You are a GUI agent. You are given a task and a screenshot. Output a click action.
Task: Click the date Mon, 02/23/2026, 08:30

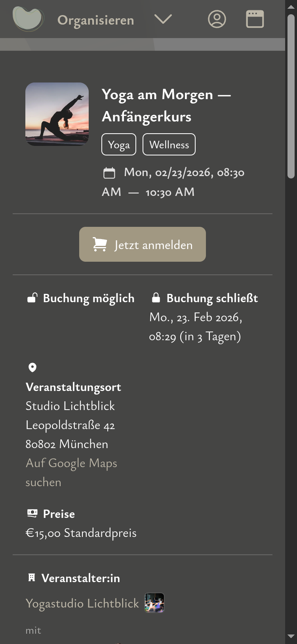[184, 172]
